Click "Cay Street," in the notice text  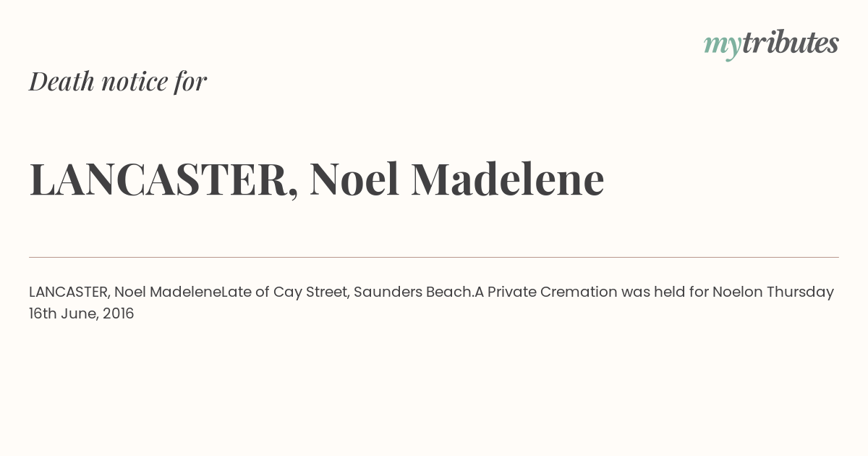pos(311,292)
